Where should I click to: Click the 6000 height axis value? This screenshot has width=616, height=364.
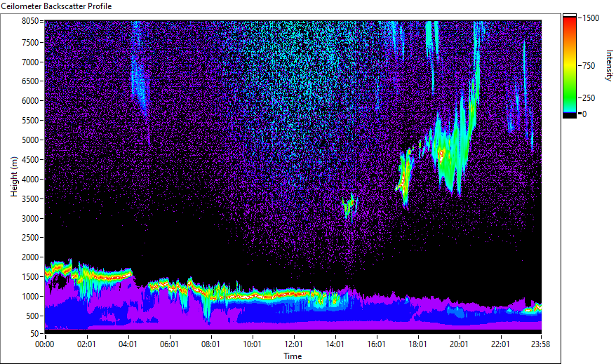click(30, 101)
